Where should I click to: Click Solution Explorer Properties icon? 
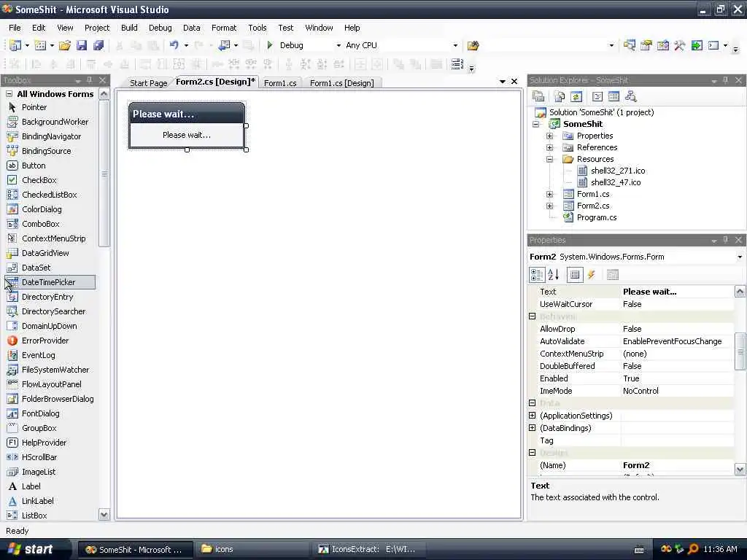[538, 97]
